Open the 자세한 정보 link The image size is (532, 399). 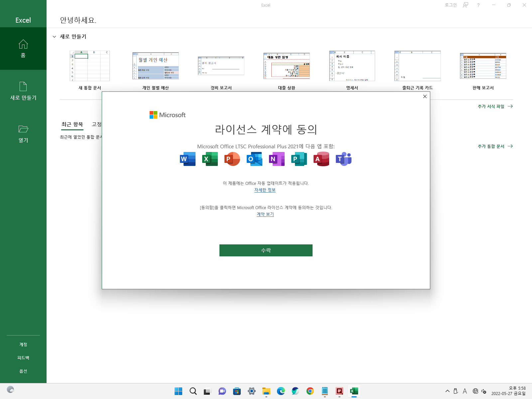click(x=265, y=190)
